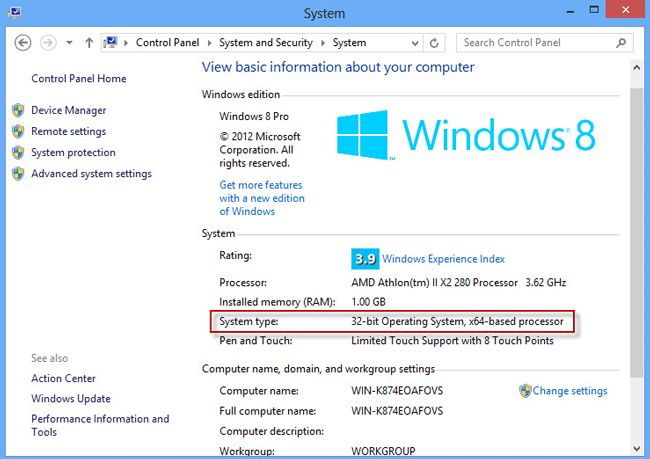The width and height of the screenshot is (650, 459).
Task: Click the shield icon beside System protection
Action: (18, 153)
